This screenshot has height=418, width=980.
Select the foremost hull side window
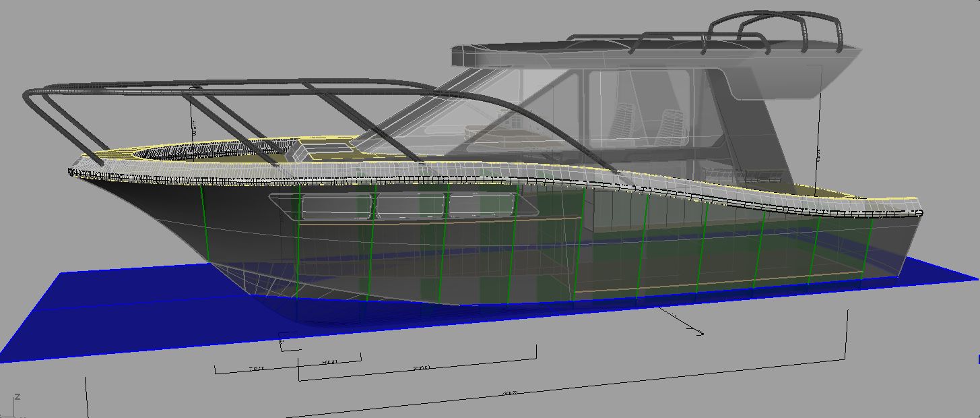pos(336,206)
